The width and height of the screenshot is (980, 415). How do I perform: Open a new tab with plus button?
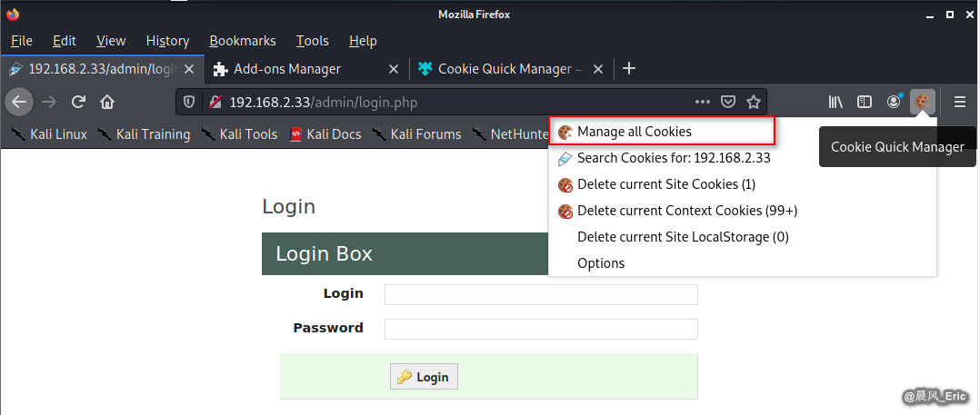(629, 69)
